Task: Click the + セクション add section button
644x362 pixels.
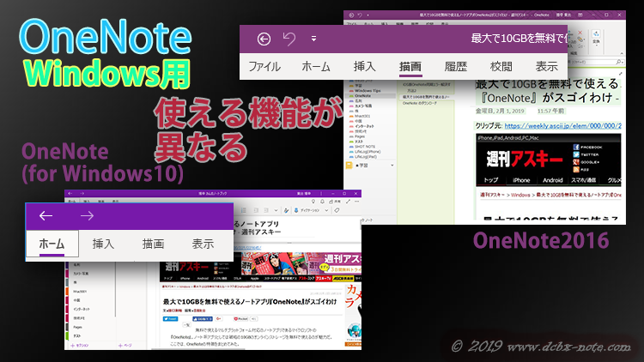Action: 80,346
